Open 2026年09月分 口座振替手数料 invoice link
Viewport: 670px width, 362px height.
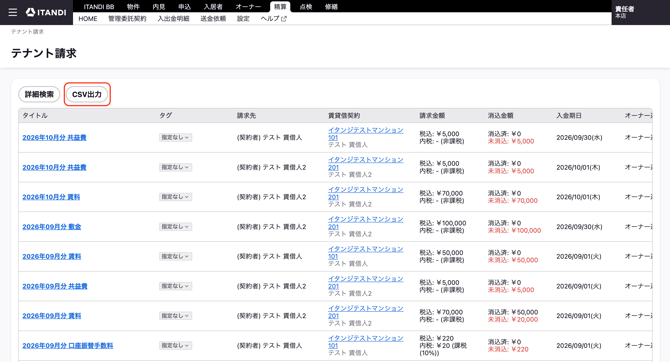[x=68, y=345]
